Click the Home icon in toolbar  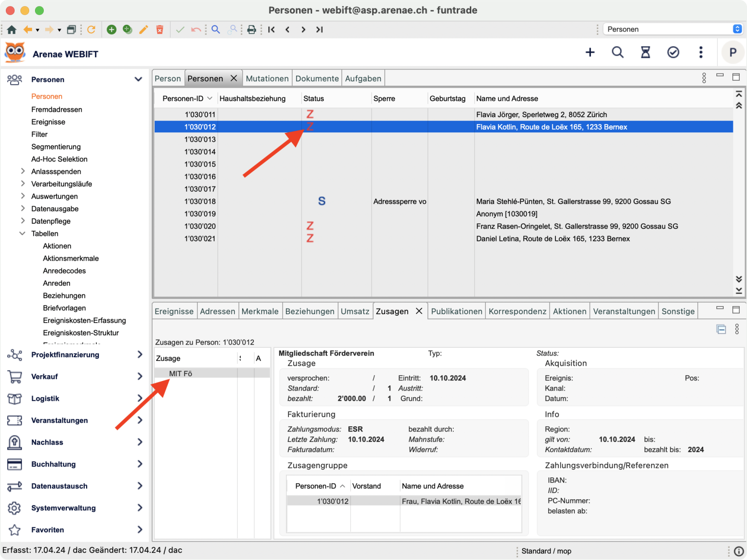click(12, 30)
